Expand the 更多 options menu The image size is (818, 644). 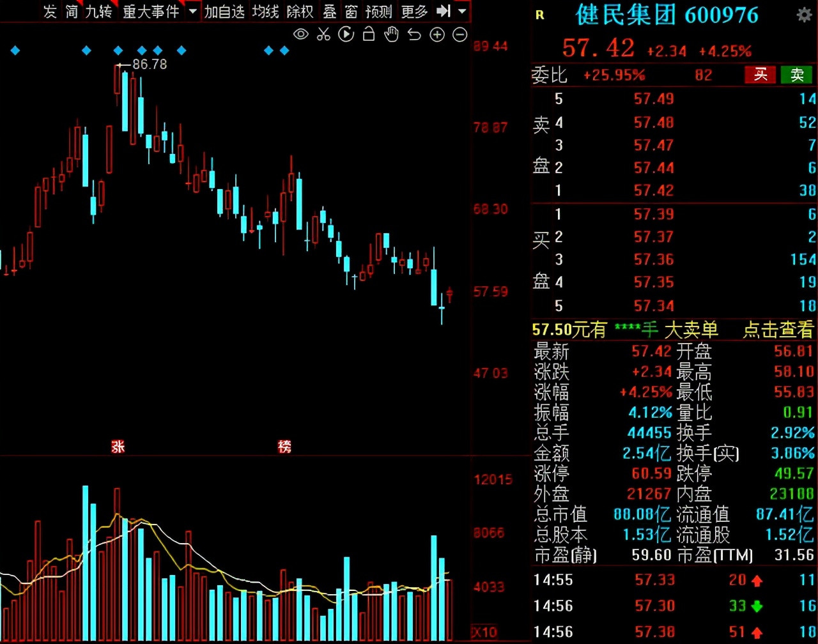coord(414,11)
